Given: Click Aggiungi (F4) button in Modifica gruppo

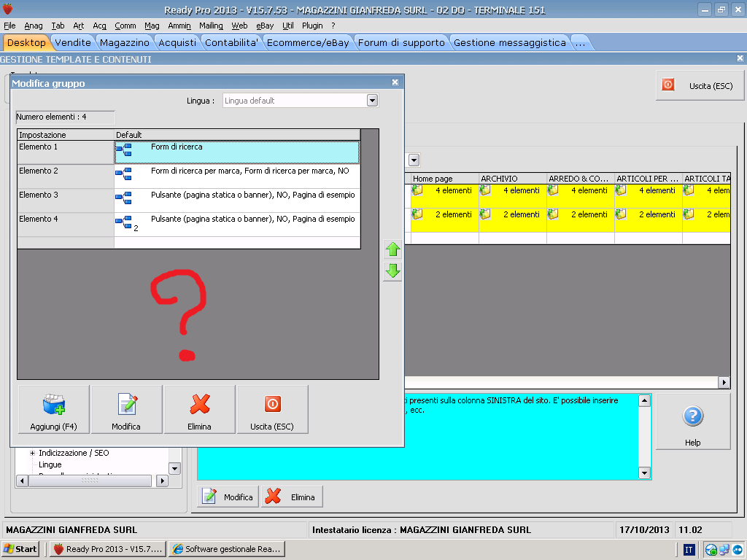Looking at the screenshot, I should pyautogui.click(x=54, y=410).
